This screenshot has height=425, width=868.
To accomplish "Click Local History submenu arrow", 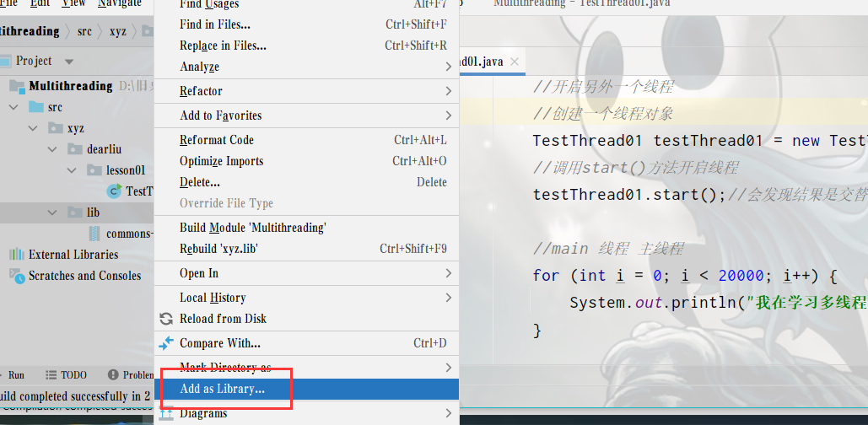I will click(x=449, y=298).
